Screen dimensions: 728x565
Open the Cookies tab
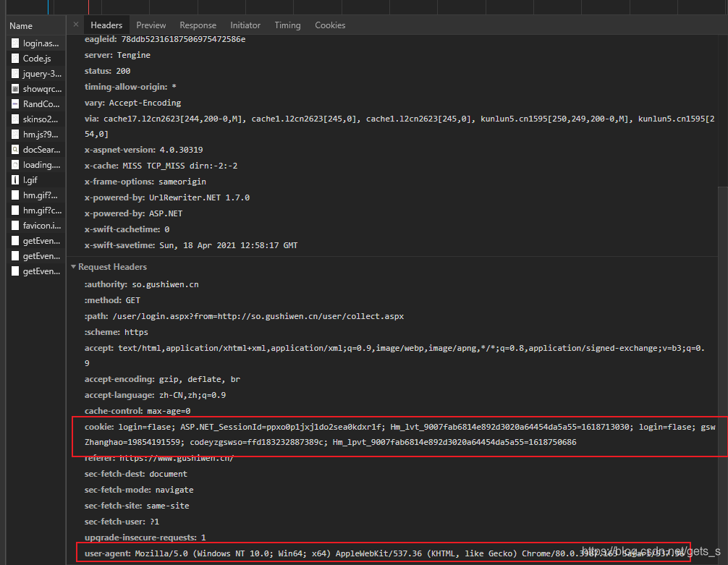[330, 25]
